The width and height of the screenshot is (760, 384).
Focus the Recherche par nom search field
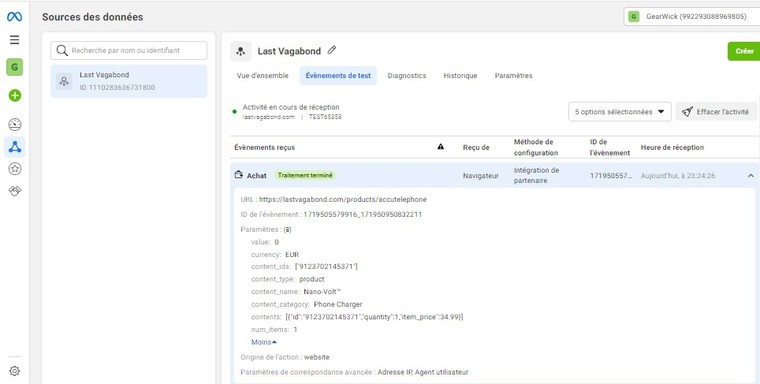point(129,50)
